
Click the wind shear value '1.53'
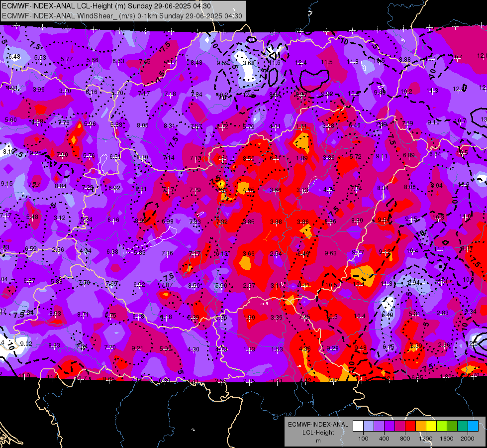pyautogui.click(x=277, y=349)
